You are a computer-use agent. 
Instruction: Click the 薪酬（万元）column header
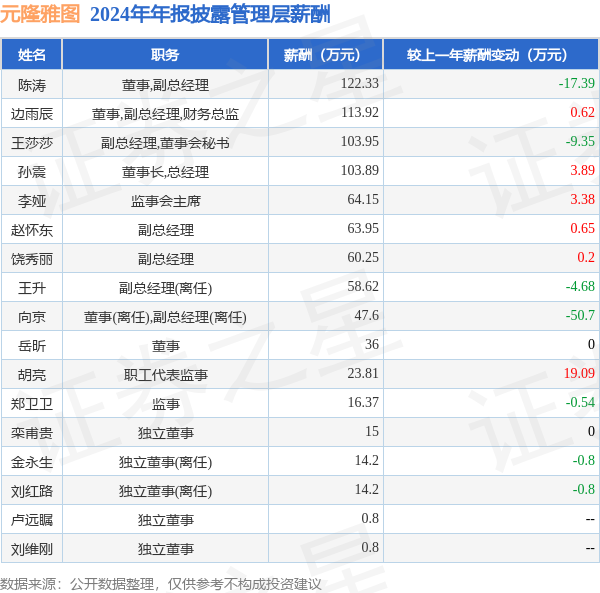(x=326, y=55)
